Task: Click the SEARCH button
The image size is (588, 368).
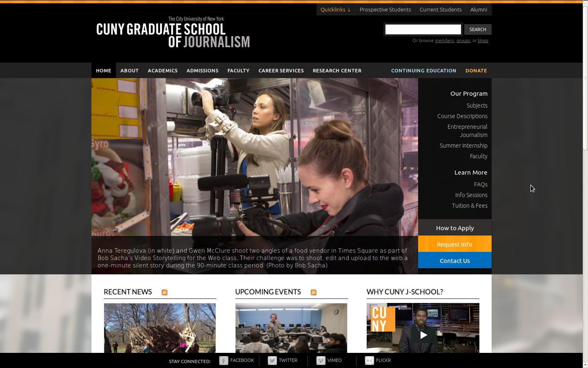Action: pos(478,29)
